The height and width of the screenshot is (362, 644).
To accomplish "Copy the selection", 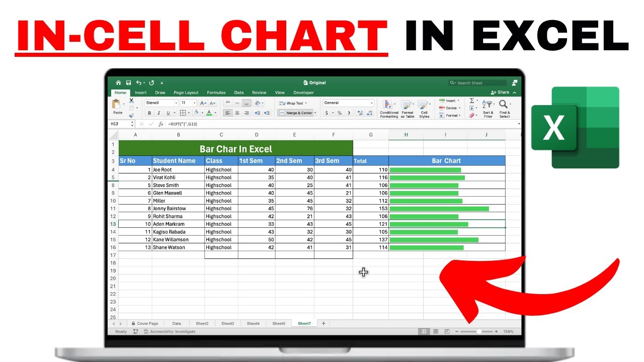I will [132, 108].
